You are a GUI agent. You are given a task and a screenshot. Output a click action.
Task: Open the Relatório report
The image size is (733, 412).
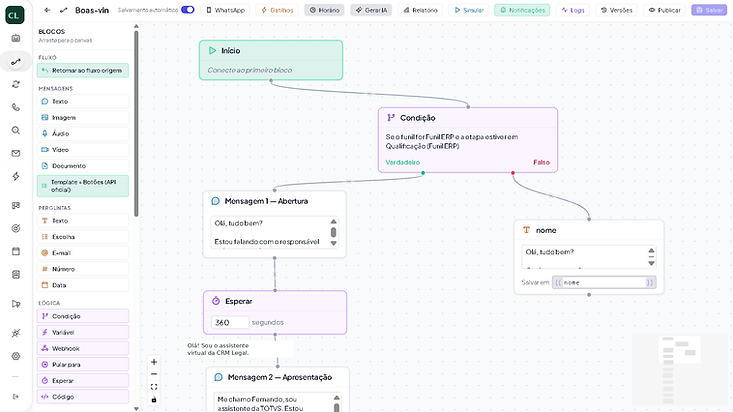tap(420, 10)
